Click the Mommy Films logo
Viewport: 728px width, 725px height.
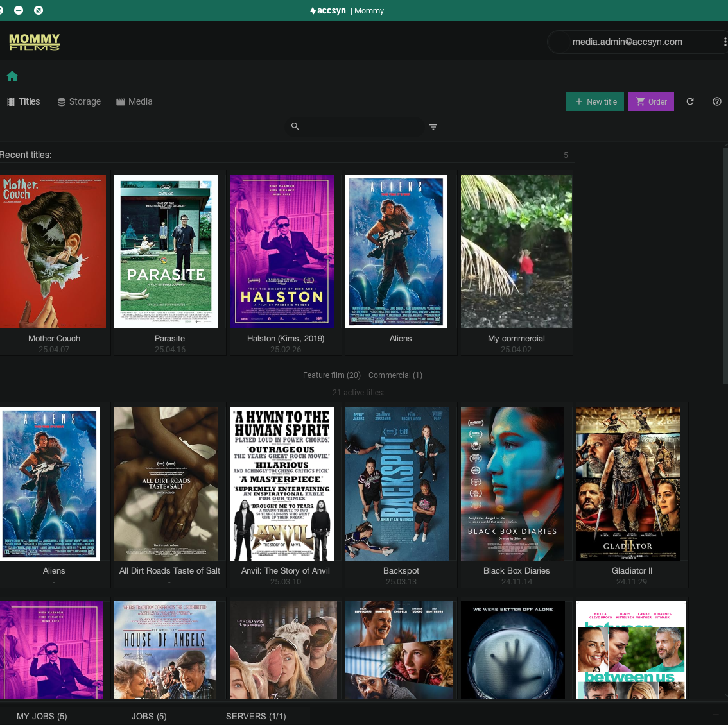pyautogui.click(x=35, y=41)
